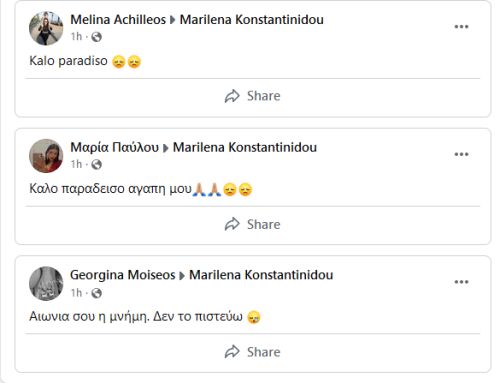
Task: Open Marilena Konstantinidou link in second post
Action: point(245,147)
